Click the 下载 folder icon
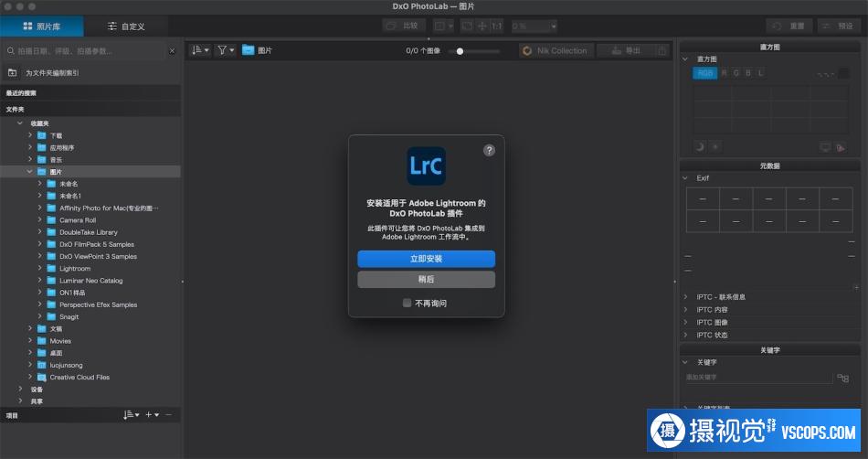Image resolution: width=868 pixels, height=459 pixels. tap(41, 135)
